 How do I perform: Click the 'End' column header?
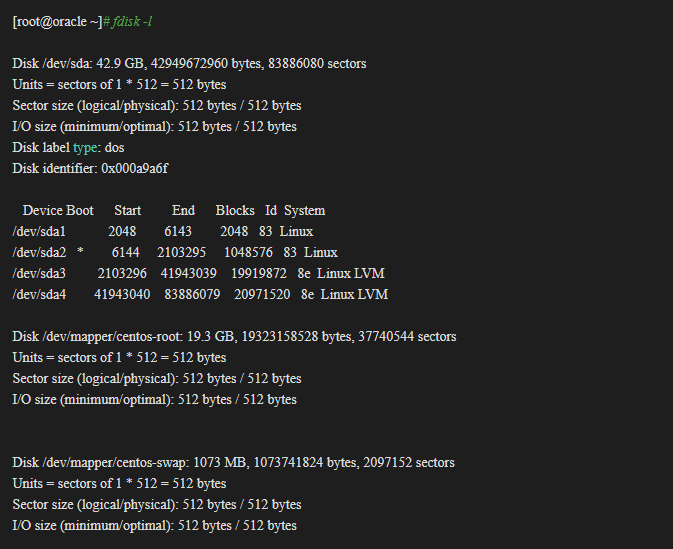click(x=183, y=210)
